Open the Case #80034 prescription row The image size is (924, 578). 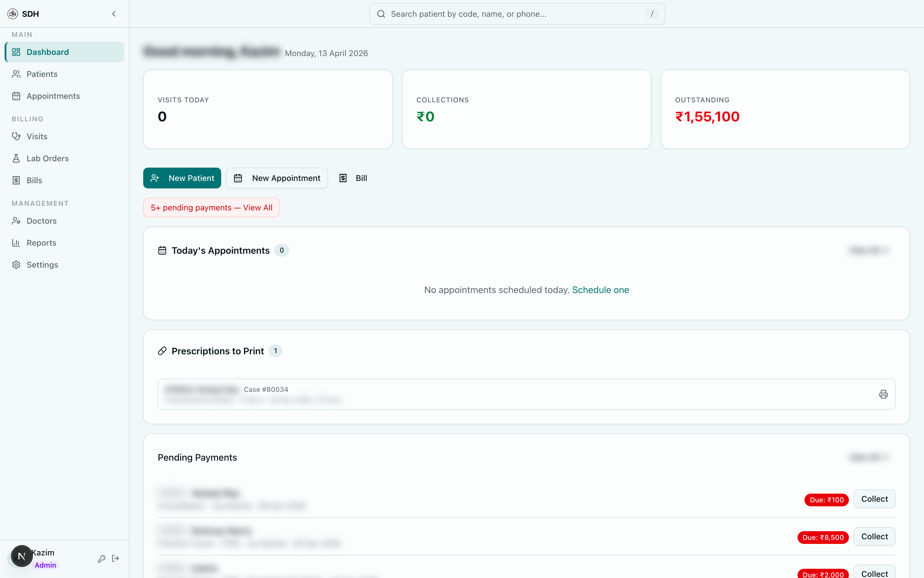[526, 394]
